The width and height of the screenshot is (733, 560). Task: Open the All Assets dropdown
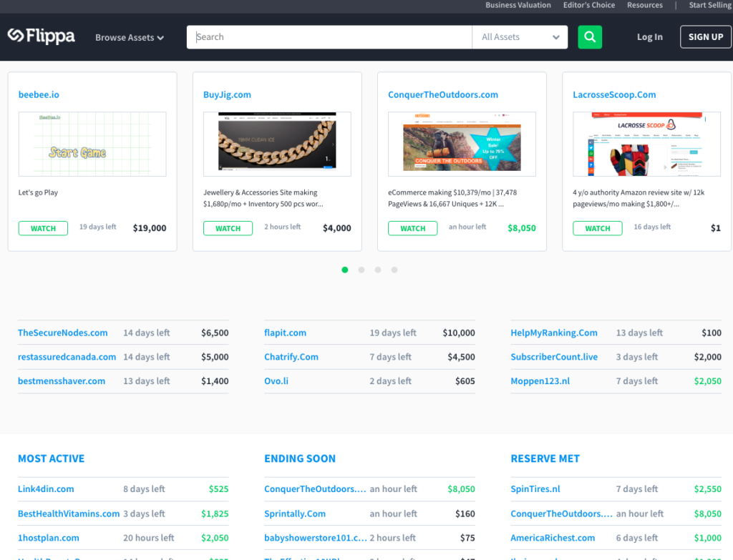pos(520,37)
